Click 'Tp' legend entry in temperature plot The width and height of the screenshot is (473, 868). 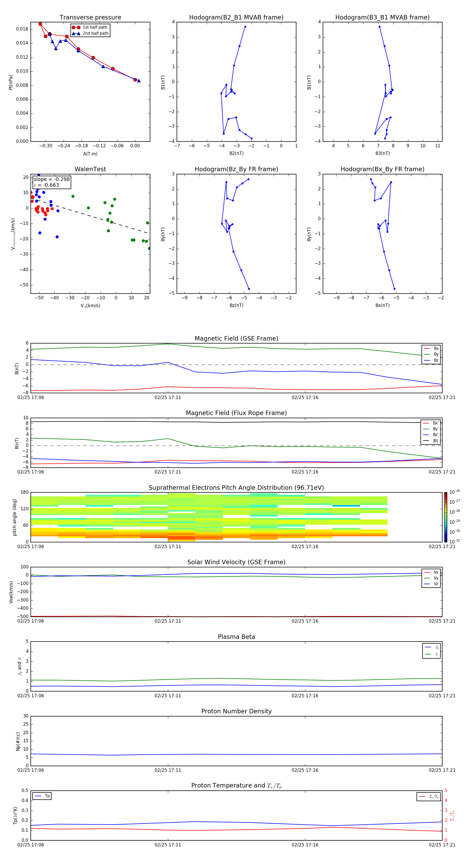(x=42, y=796)
